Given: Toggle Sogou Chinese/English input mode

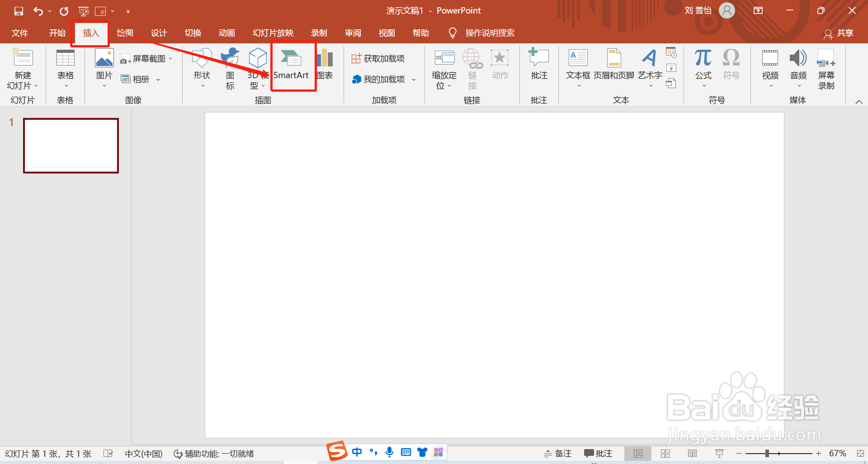Looking at the screenshot, I should 357,452.
